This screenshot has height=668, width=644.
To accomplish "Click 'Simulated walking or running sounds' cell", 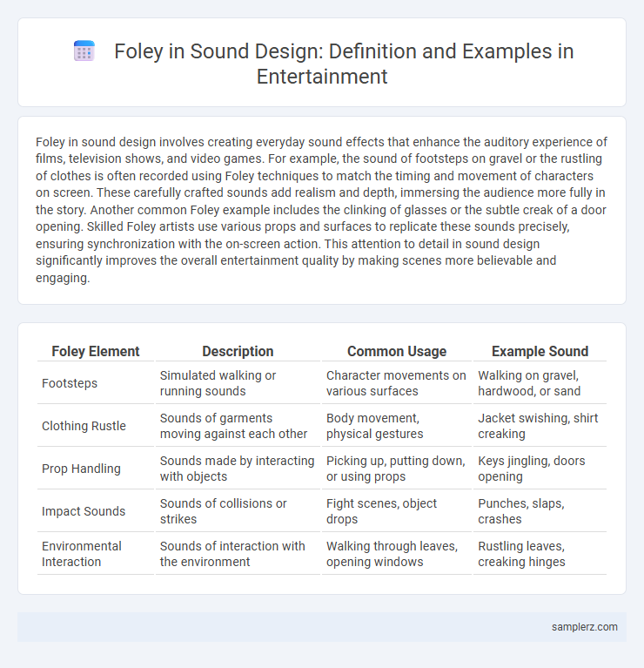I will (x=238, y=383).
